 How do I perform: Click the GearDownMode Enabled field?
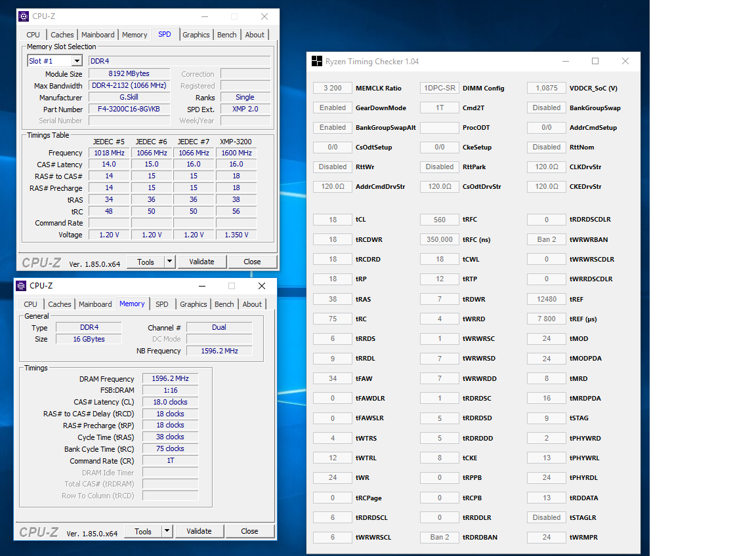[333, 108]
